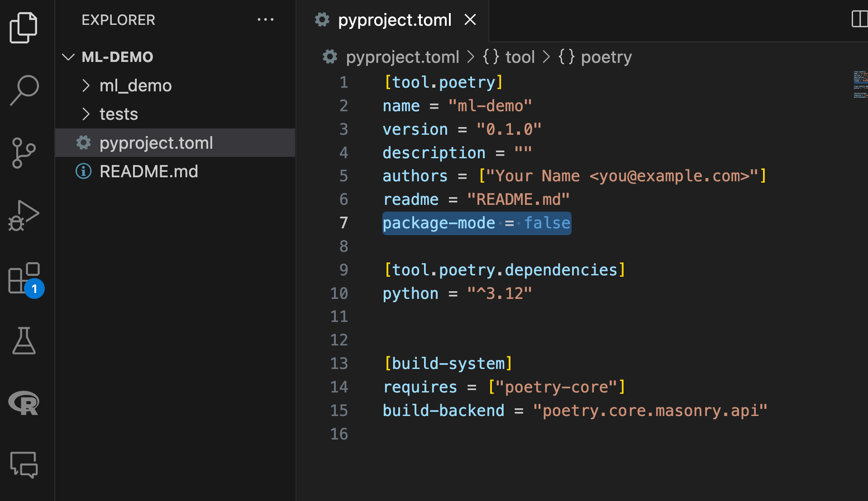Open README.md from the file tree

(x=148, y=171)
